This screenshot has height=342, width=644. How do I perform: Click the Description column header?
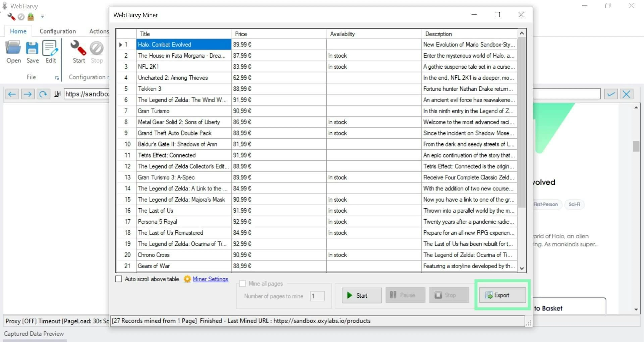pos(469,34)
